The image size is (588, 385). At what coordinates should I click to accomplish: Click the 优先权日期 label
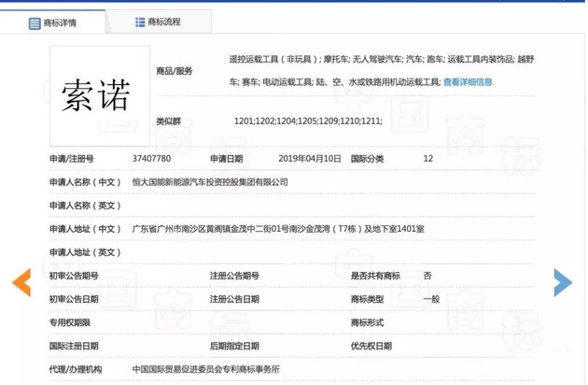pyautogui.click(x=371, y=346)
